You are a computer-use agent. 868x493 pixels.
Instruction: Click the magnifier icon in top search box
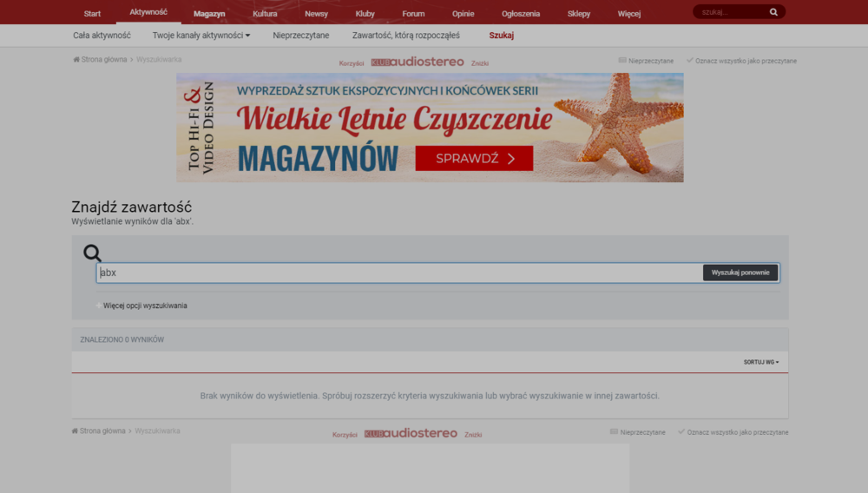[773, 11]
